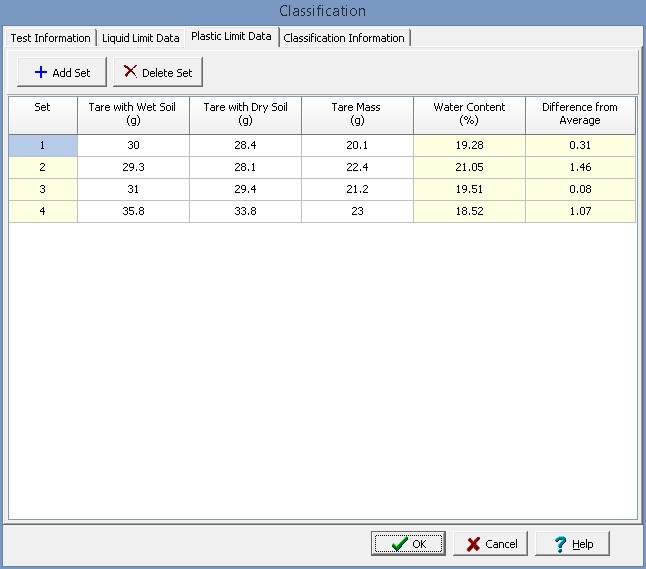Cancel the Classification dialog
The height and width of the screenshot is (569, 646).
pos(492,544)
